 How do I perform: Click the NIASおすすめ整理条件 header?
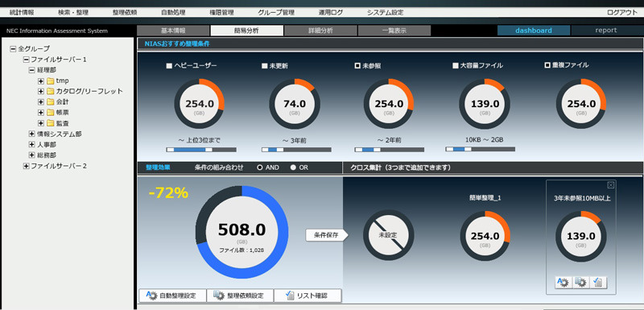[177, 44]
